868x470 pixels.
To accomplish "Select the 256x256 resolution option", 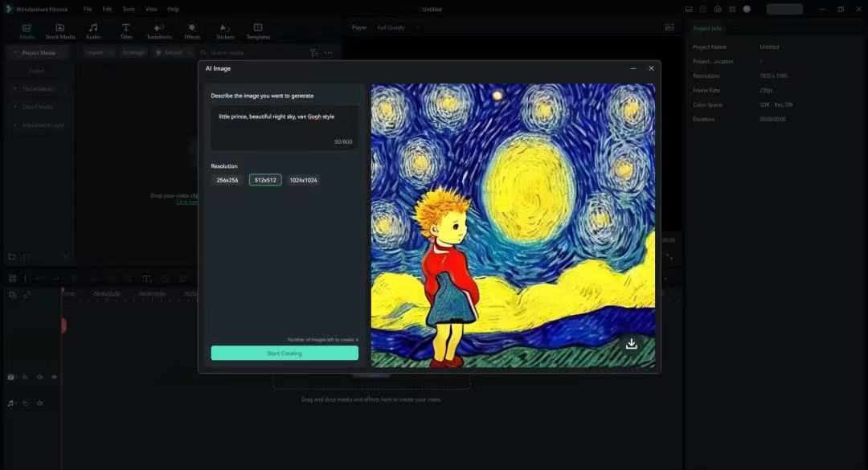I will [x=227, y=180].
